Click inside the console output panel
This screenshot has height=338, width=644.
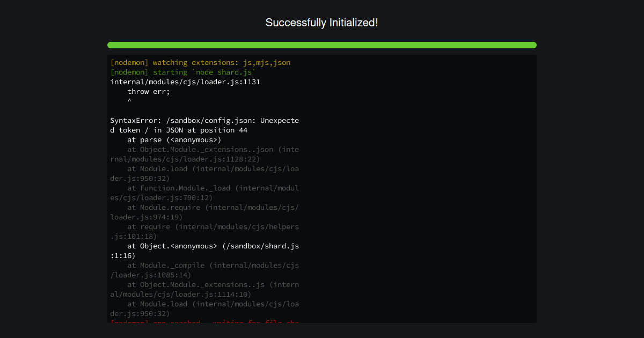click(322, 188)
